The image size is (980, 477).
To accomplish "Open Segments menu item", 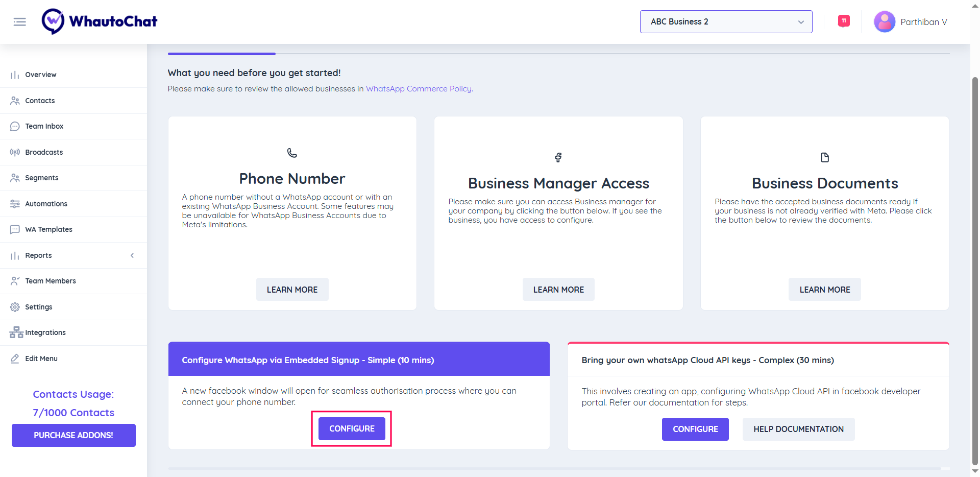I will coord(73,178).
